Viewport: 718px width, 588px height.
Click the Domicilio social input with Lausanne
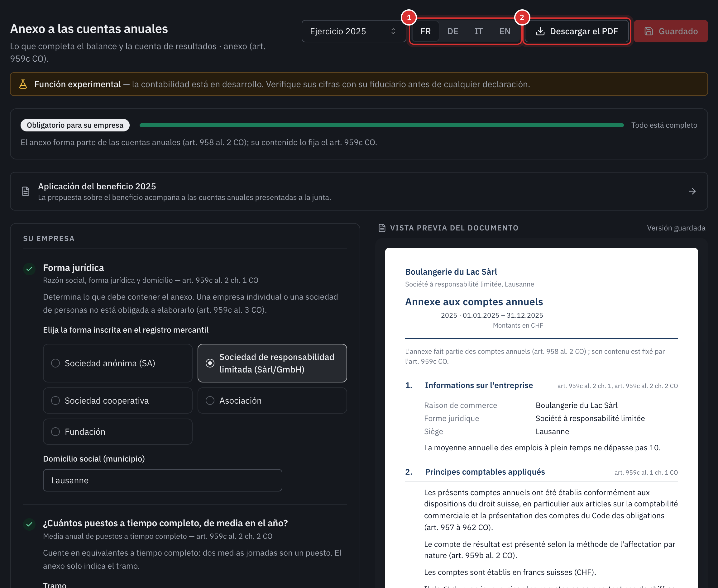click(x=163, y=480)
